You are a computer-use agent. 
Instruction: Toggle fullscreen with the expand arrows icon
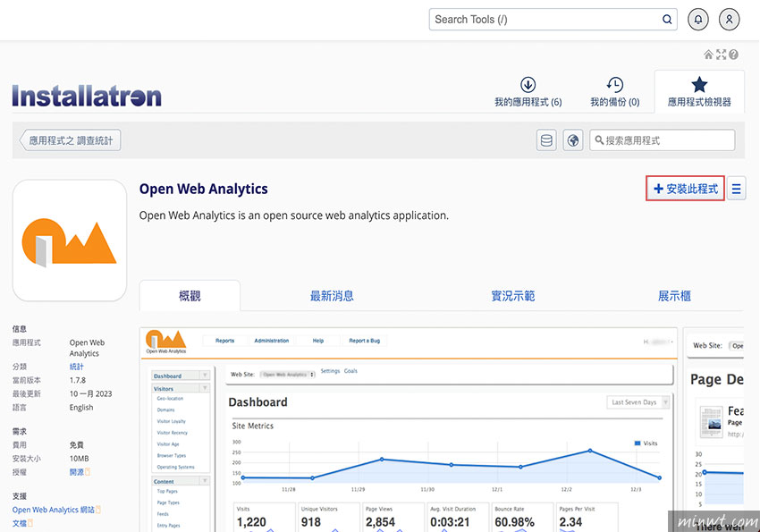722,55
